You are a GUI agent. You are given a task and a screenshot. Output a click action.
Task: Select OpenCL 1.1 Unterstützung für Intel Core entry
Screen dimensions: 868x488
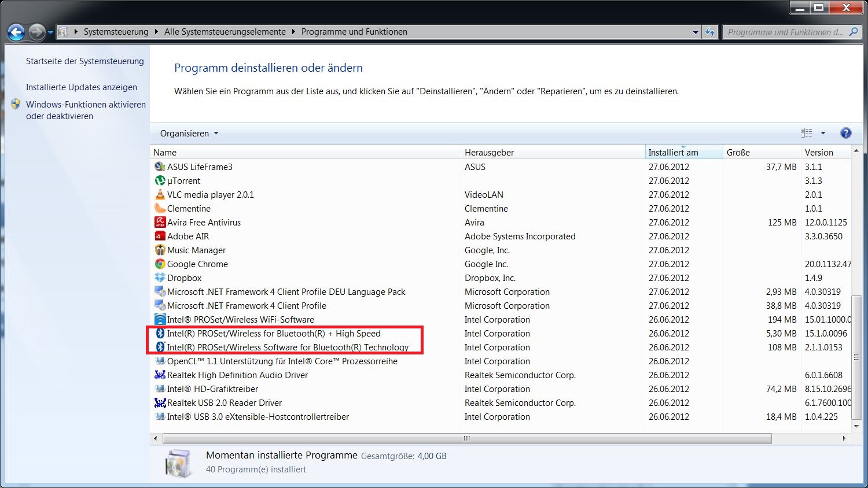282,361
